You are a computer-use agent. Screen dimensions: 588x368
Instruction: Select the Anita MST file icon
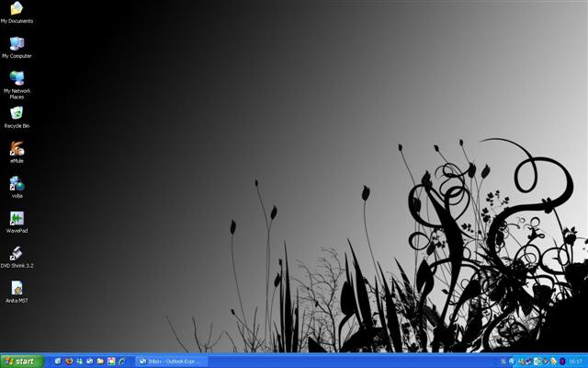[17, 289]
